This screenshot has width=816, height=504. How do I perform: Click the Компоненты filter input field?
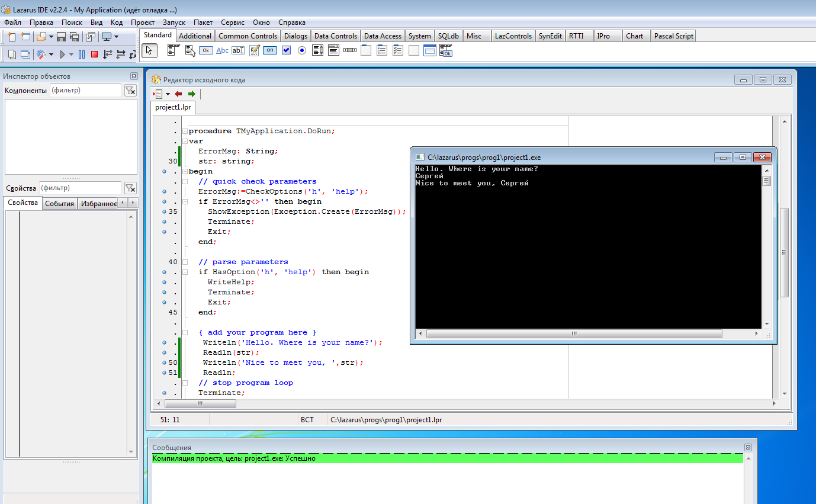pos(85,91)
